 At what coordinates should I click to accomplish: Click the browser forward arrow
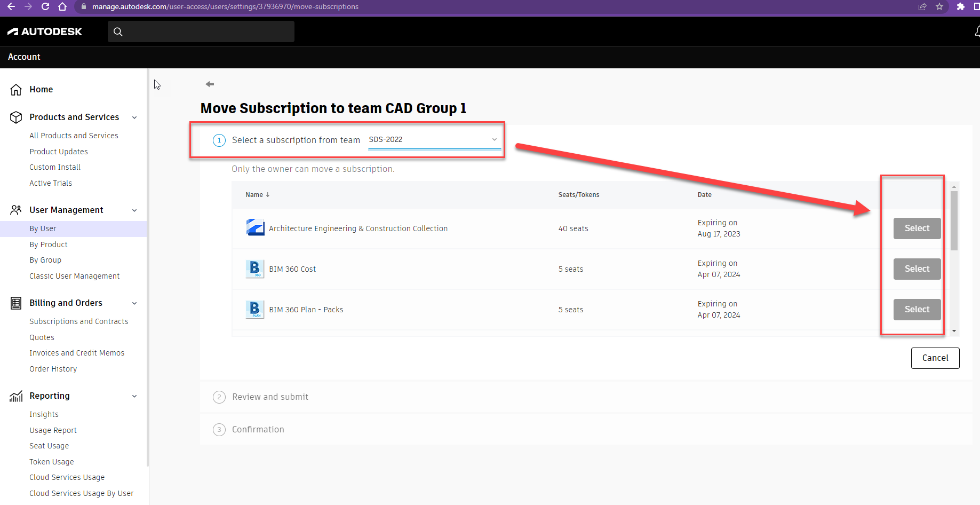point(28,6)
